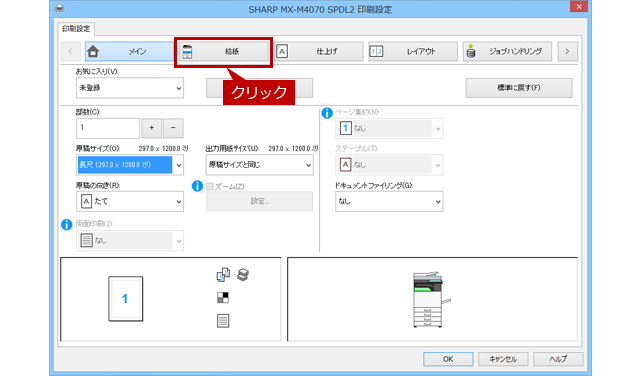Screen dimensions: 640x376
Task: Decrease copies with the minus button
Action: click(x=173, y=128)
